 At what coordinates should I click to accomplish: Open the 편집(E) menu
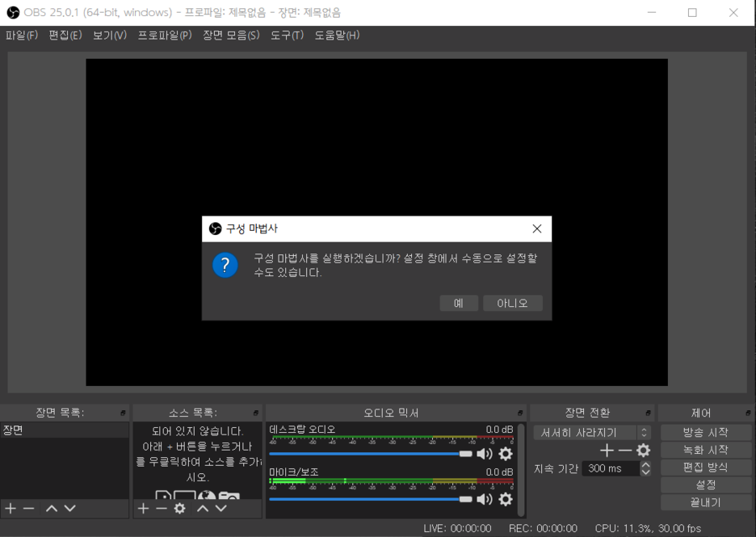pos(65,36)
